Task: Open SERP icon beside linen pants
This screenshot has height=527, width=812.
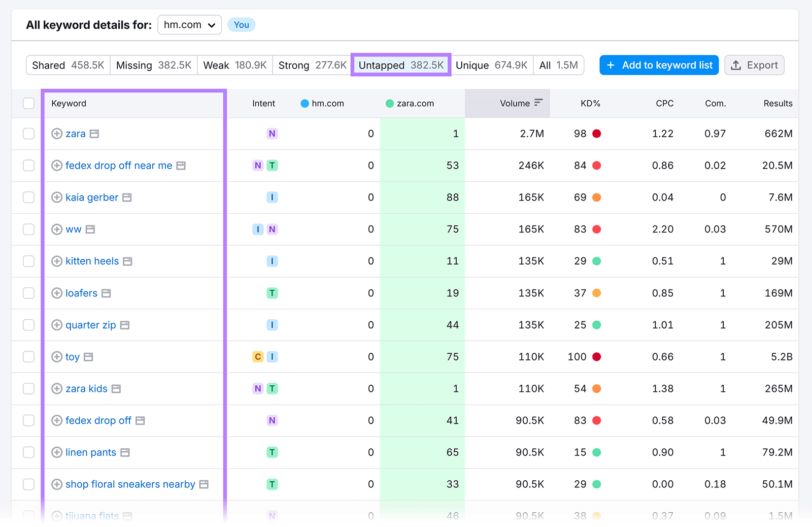Action: pyautogui.click(x=125, y=452)
